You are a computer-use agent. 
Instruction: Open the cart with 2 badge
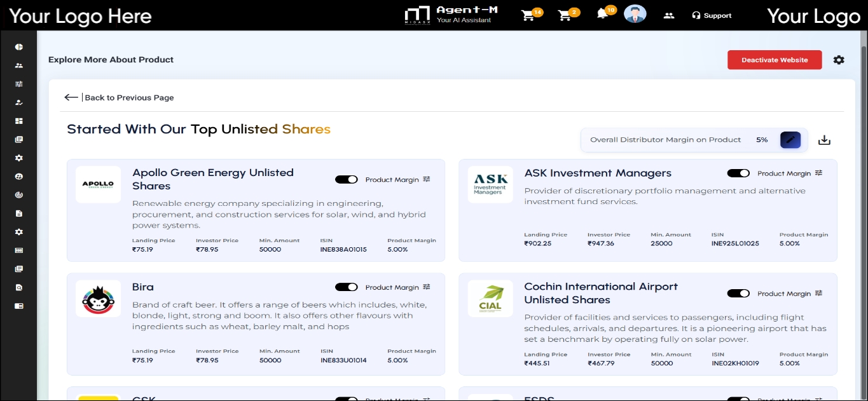[x=568, y=15]
